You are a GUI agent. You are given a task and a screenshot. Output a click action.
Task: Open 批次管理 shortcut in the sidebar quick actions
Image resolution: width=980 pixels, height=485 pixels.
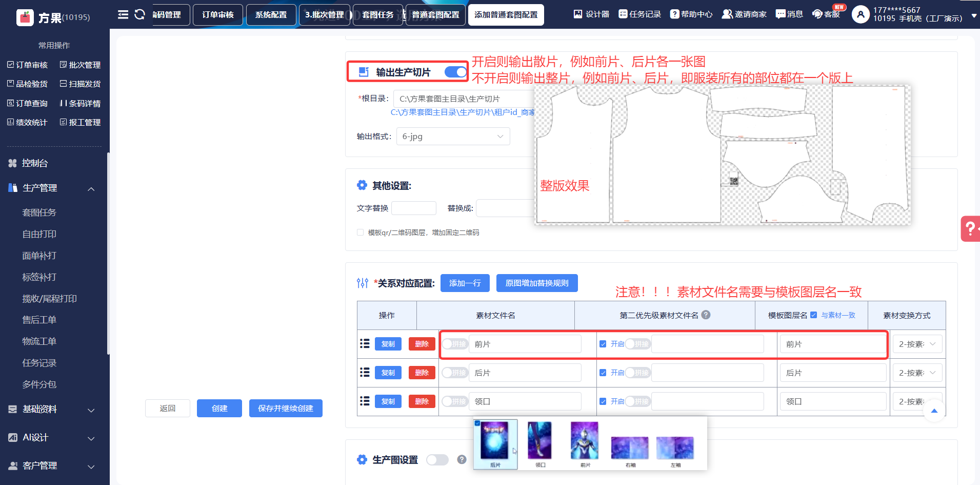coord(81,65)
